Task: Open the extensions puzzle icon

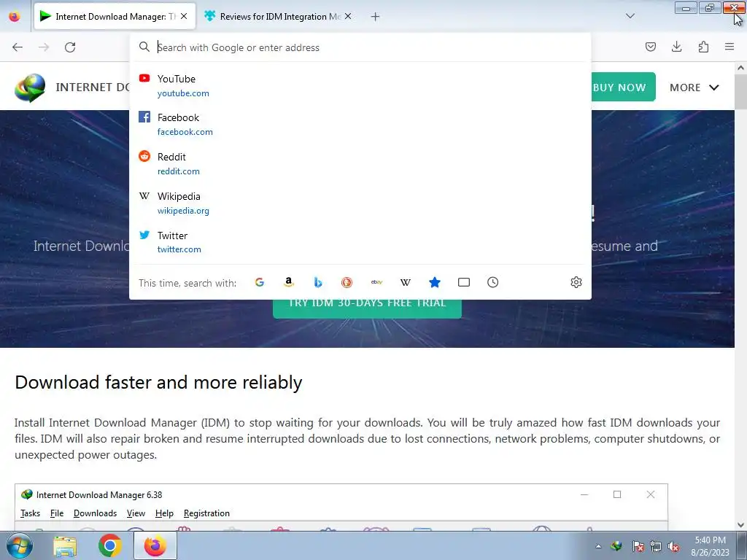Action: point(703,47)
